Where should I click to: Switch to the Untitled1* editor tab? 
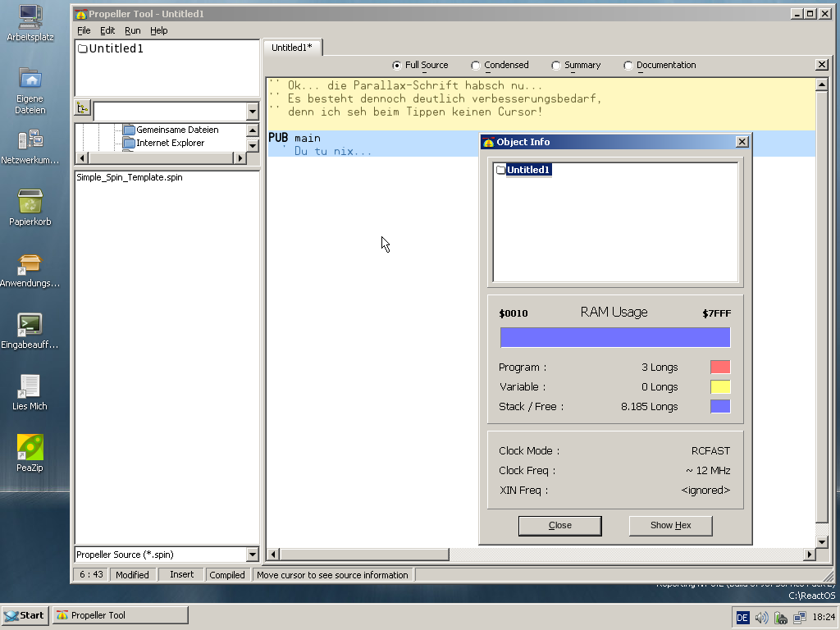[x=292, y=48]
